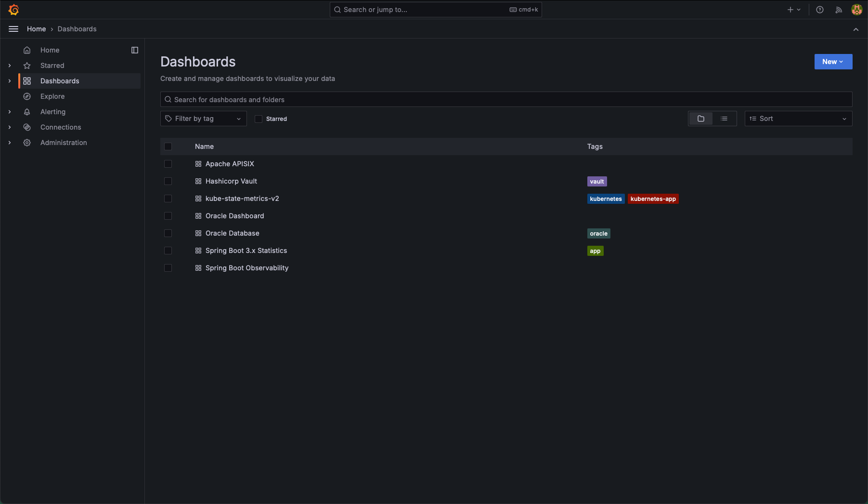Go to Home in sidebar menu

click(50, 50)
